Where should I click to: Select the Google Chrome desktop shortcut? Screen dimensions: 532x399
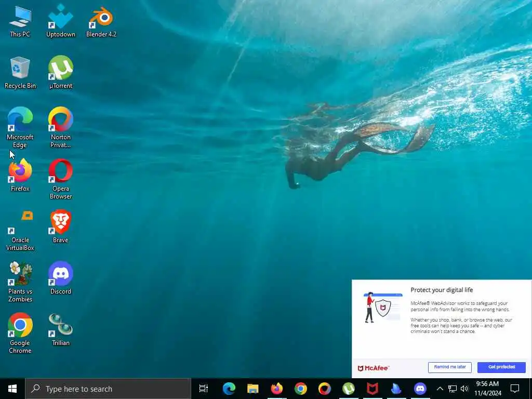20,333
